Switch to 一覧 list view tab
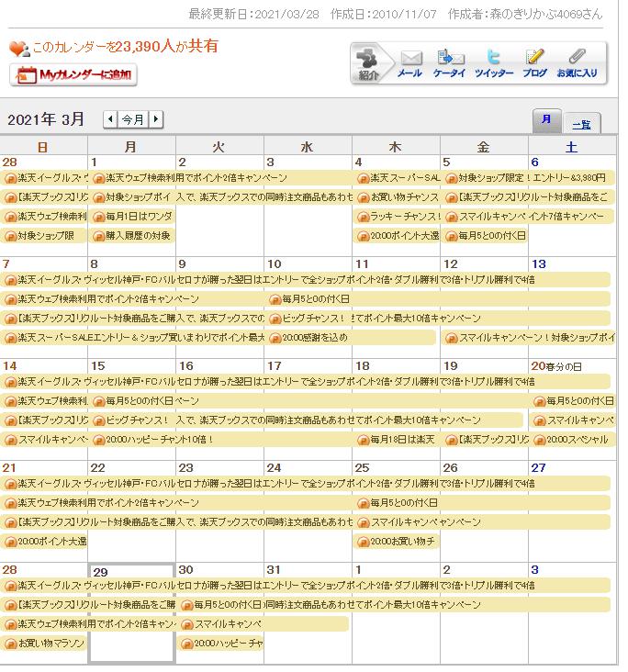Viewport: 628px width, 672px height. 582,124
